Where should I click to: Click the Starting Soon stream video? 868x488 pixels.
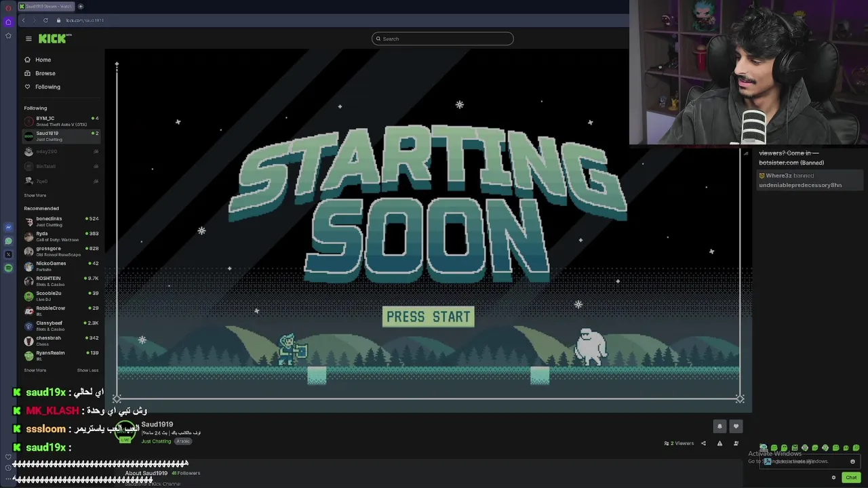(x=428, y=230)
